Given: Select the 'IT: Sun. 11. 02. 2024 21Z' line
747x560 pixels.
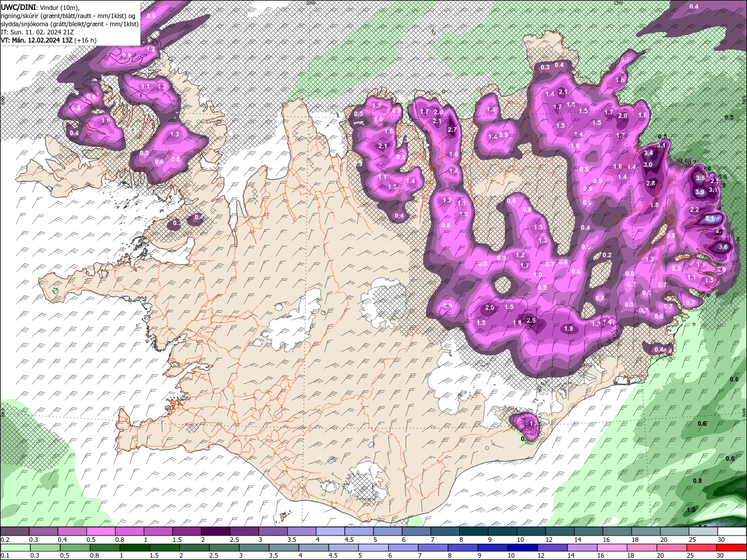Looking at the screenshot, I should click(37, 32).
